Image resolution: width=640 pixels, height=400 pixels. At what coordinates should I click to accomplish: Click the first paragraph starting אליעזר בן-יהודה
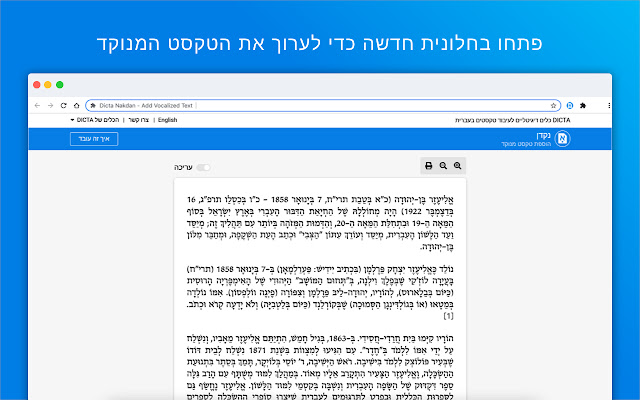point(320,223)
